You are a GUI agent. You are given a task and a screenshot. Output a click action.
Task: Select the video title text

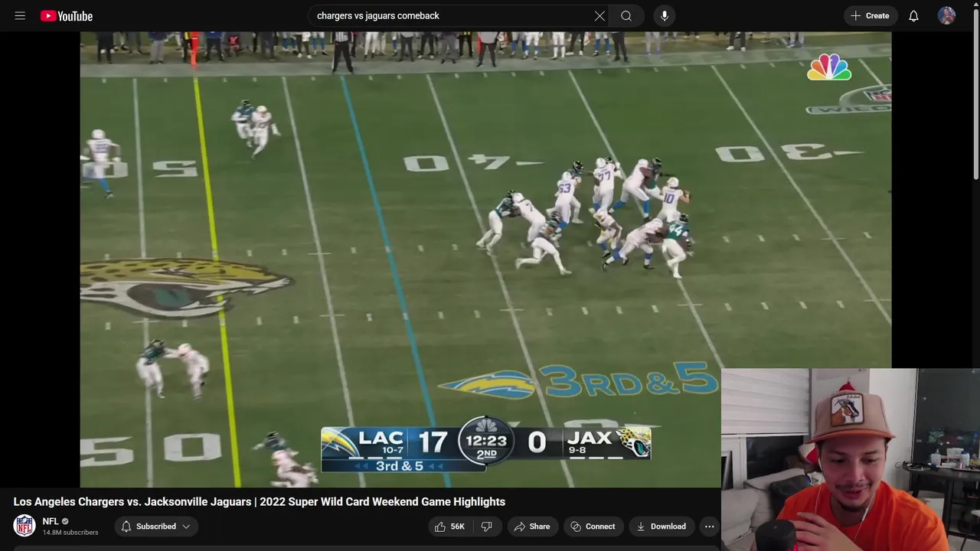(260, 502)
